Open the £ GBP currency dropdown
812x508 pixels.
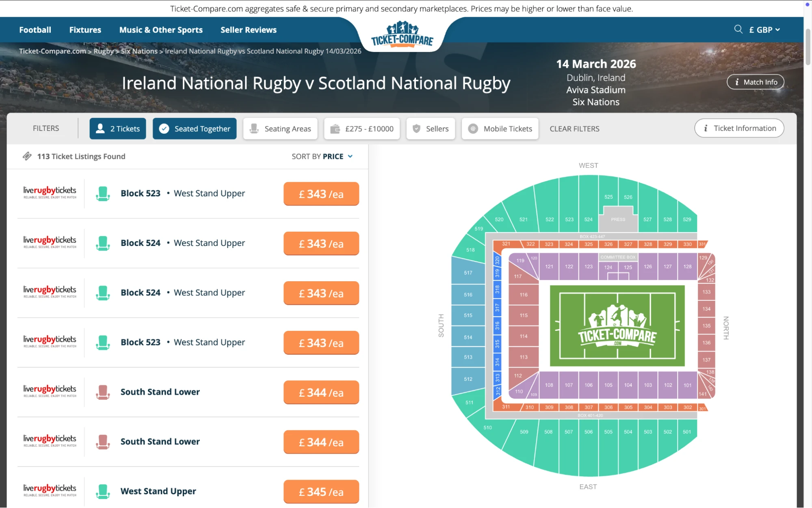[764, 30]
